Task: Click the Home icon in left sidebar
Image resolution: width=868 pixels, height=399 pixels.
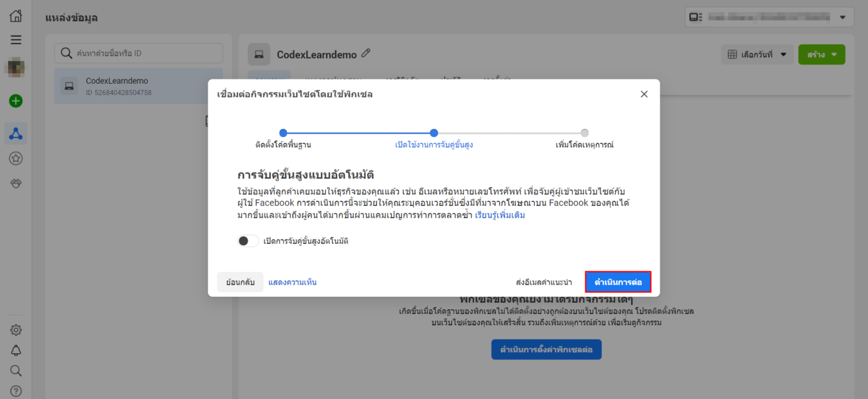Action: tap(16, 17)
